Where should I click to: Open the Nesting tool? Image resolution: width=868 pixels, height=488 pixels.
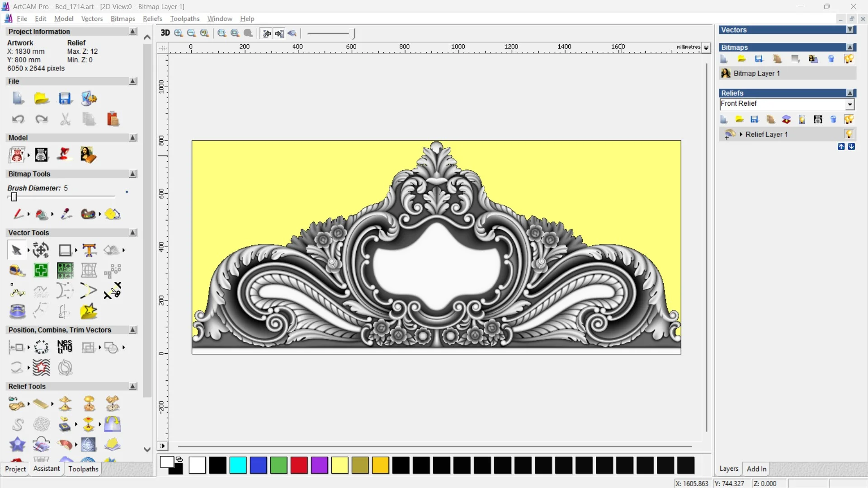click(x=65, y=347)
